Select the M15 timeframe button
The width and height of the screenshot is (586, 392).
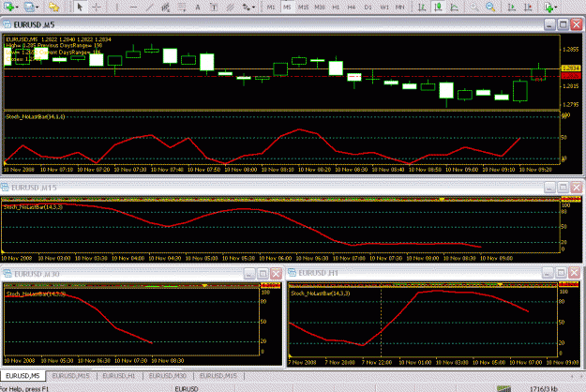click(303, 7)
